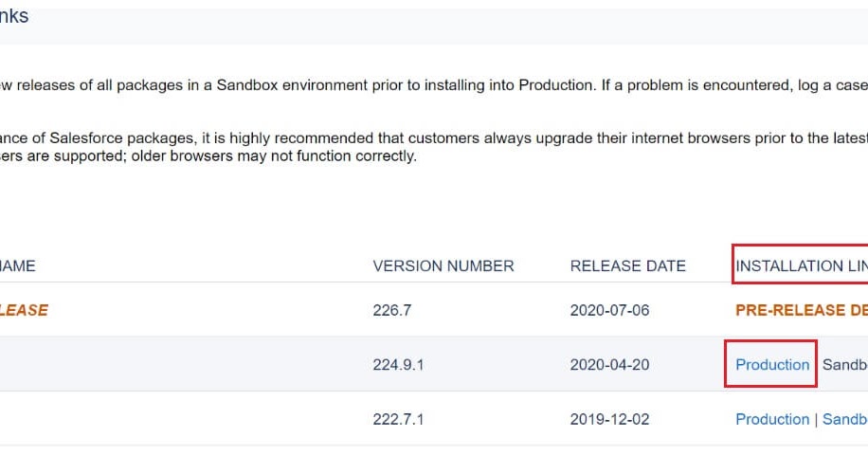Click the NAME column header
868x456 pixels.
[x=17, y=266]
